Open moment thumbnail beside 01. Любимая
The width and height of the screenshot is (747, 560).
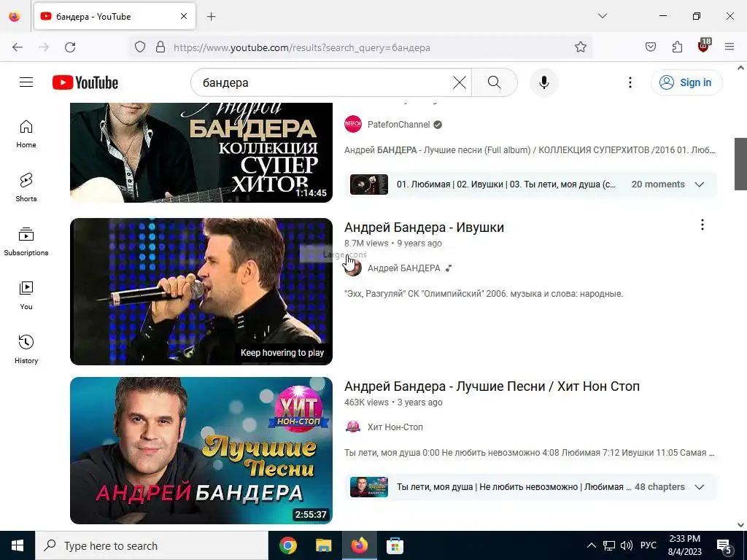click(x=368, y=184)
